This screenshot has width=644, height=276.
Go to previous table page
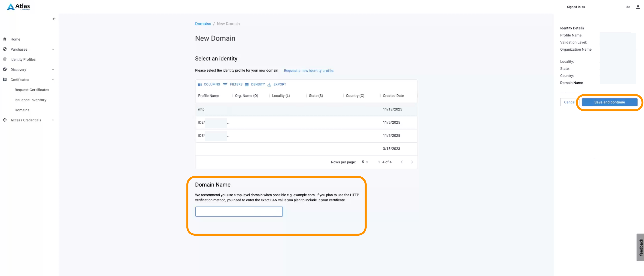point(401,162)
